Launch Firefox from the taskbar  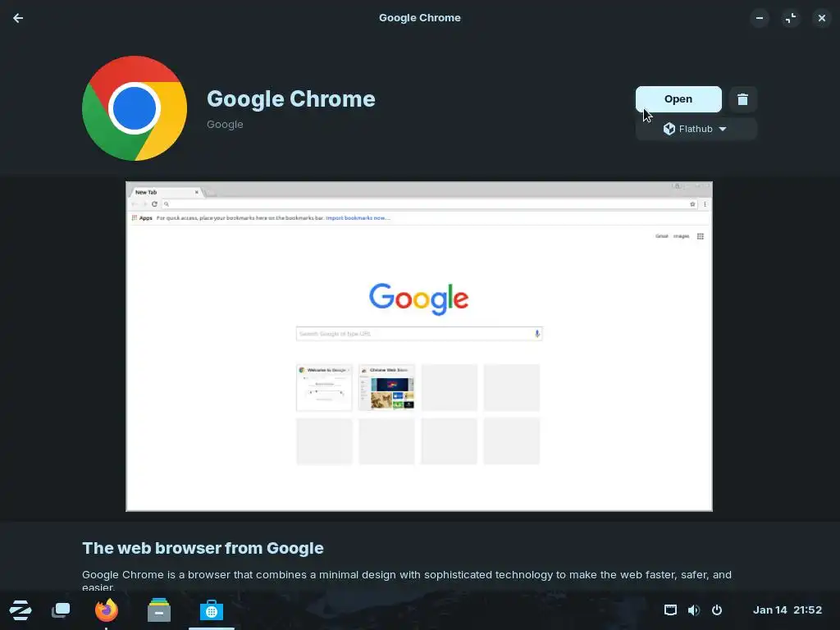point(106,609)
